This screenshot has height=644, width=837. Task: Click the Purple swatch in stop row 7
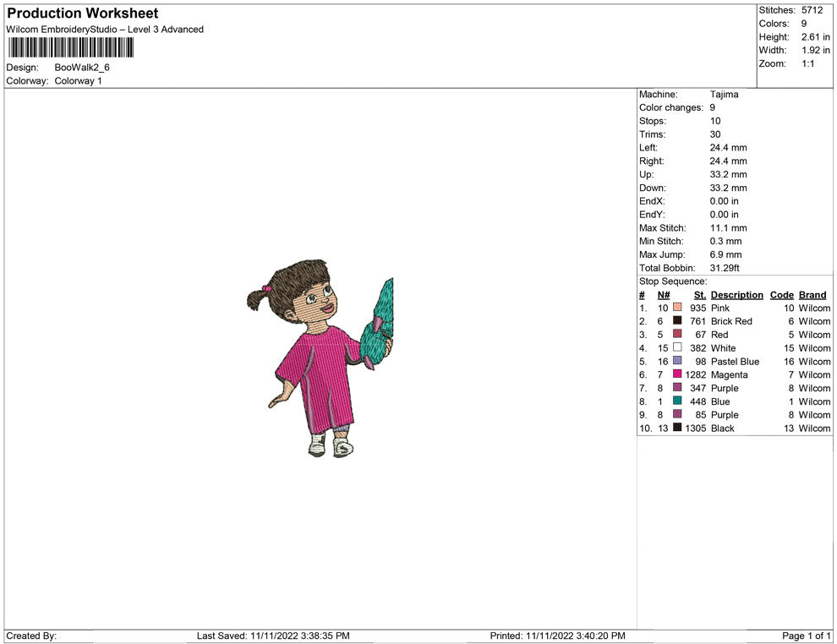[677, 387]
